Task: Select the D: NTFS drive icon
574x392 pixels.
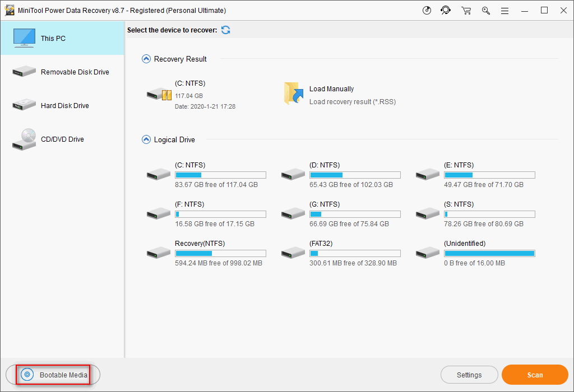Action: click(293, 174)
